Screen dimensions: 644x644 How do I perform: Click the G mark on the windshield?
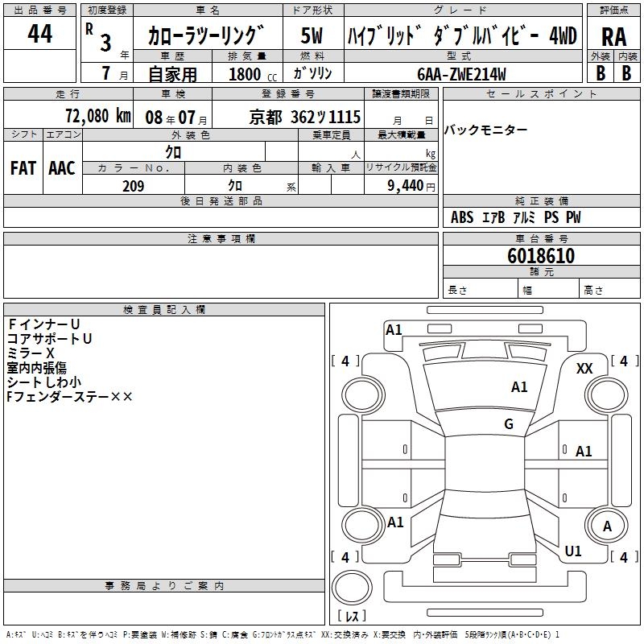tap(509, 424)
